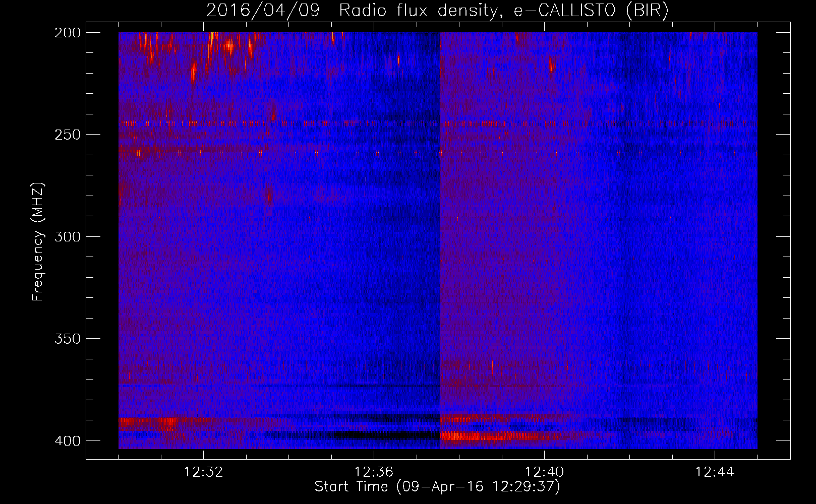Click the 'Start Time (09-Apr-16 12:29:37)' axis label

coord(437,487)
